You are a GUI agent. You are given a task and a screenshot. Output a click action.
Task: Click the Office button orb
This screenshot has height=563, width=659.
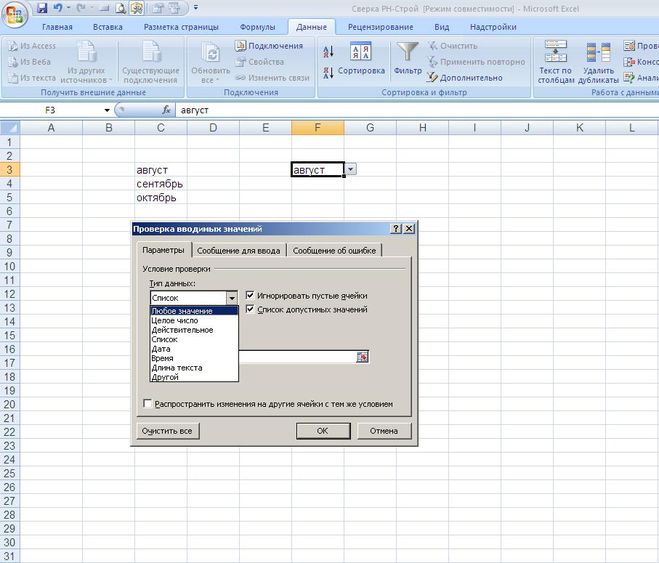(x=14, y=14)
